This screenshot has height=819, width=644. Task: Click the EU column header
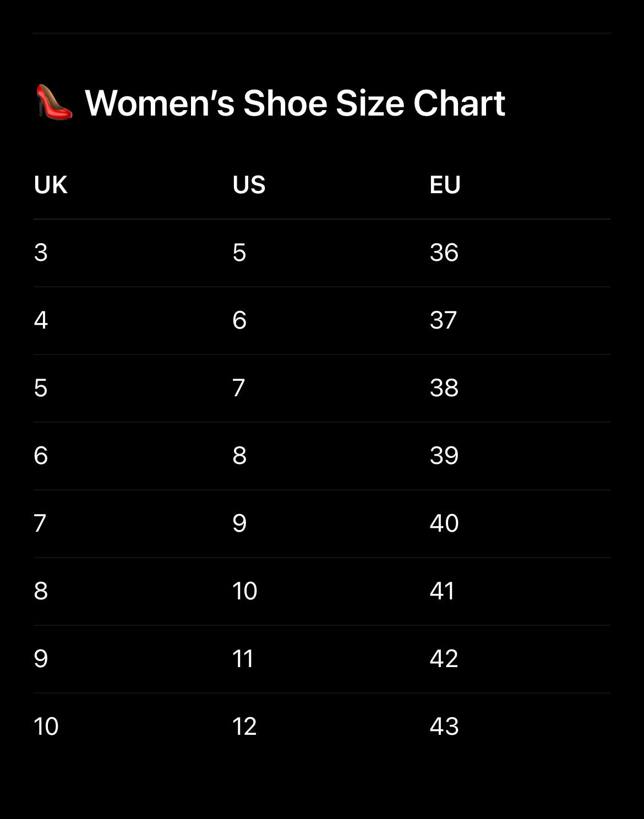(445, 185)
